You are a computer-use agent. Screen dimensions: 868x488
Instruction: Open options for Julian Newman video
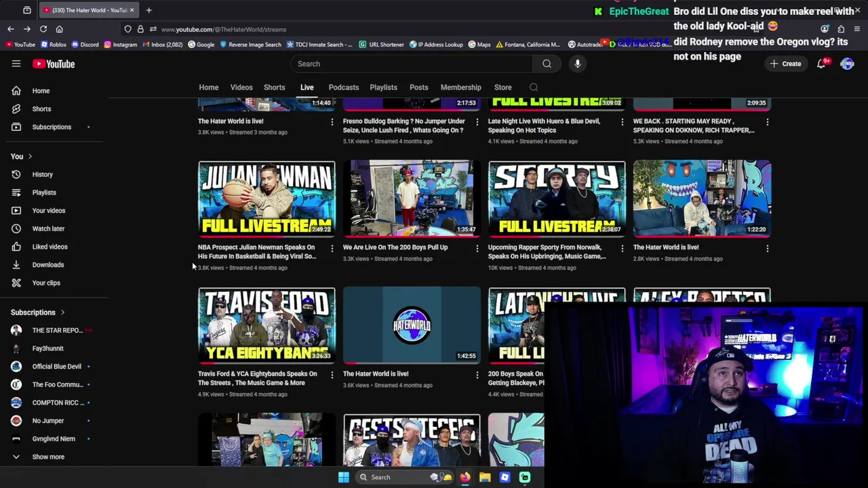click(332, 249)
